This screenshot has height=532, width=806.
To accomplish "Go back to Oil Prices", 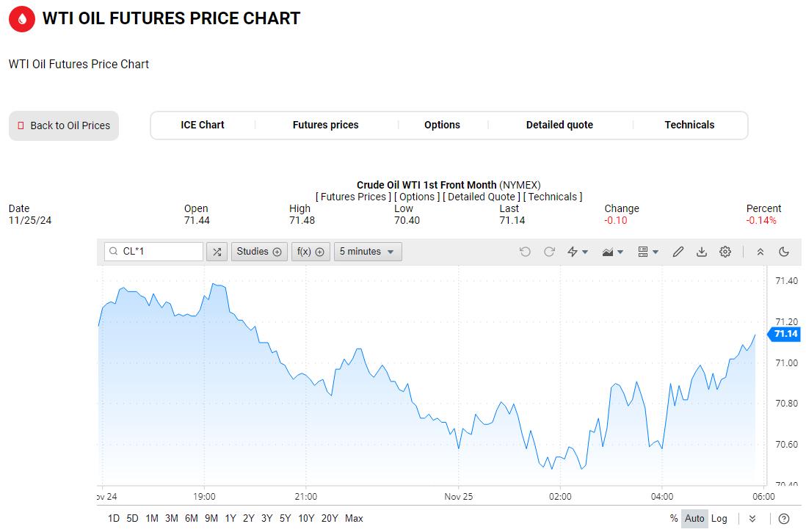I will (64, 125).
